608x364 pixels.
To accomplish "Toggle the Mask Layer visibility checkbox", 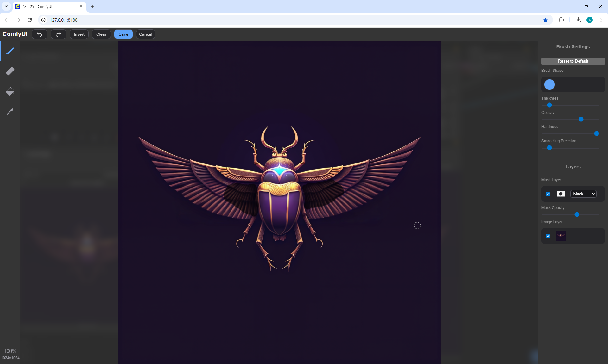I will (x=548, y=194).
